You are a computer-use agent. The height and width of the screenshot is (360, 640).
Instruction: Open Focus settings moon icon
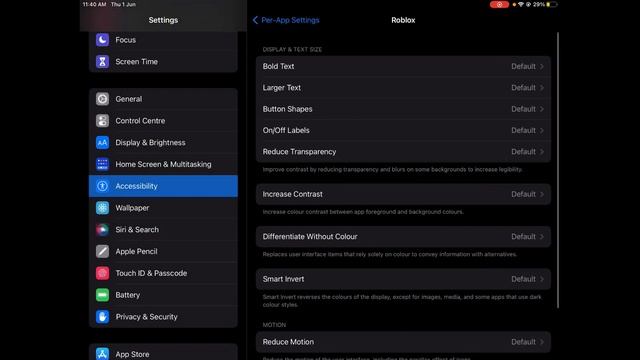102,40
